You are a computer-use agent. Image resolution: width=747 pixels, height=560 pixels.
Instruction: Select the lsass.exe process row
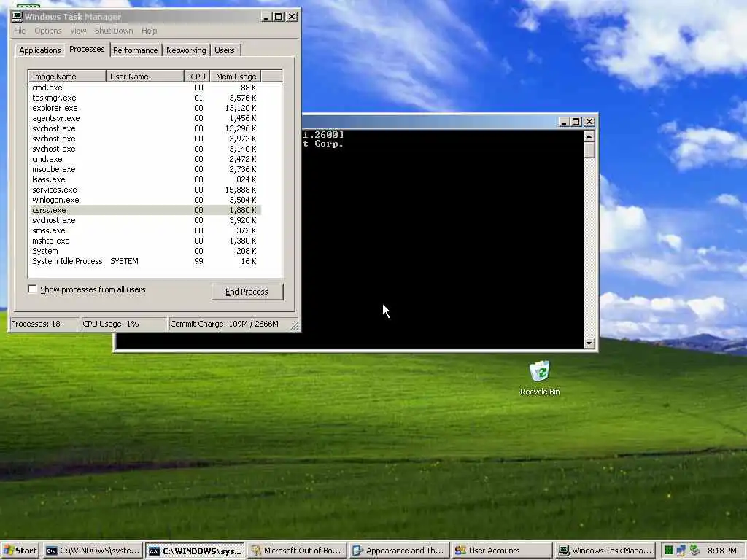(144, 179)
